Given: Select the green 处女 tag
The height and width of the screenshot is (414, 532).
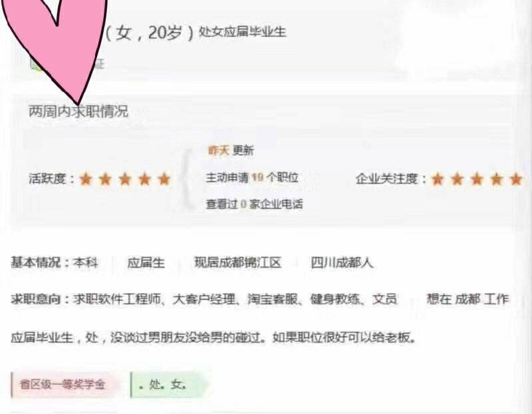Looking at the screenshot, I should coord(169,385).
